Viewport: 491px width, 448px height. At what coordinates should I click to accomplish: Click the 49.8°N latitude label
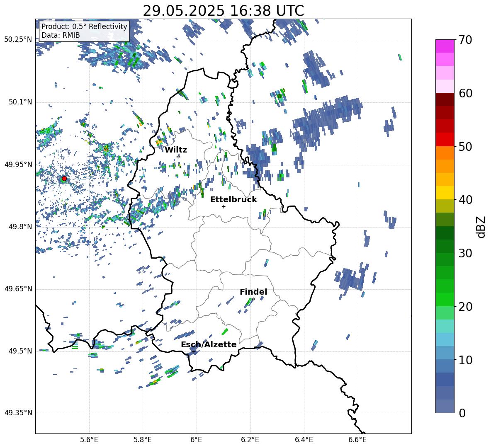[20, 227]
